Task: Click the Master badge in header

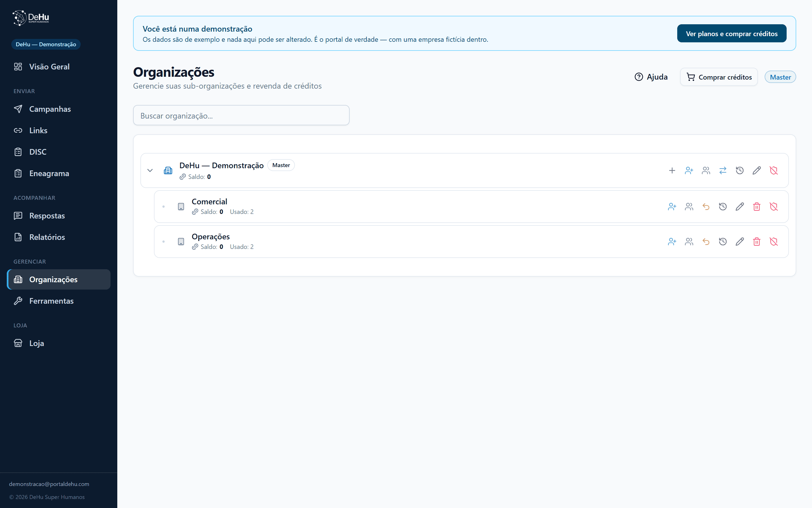Action: click(780, 77)
